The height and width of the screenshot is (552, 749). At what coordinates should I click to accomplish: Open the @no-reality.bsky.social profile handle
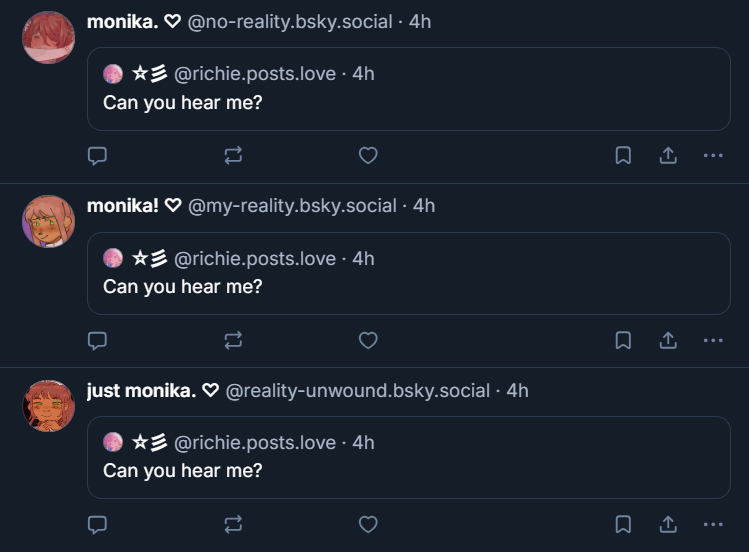tap(290, 21)
